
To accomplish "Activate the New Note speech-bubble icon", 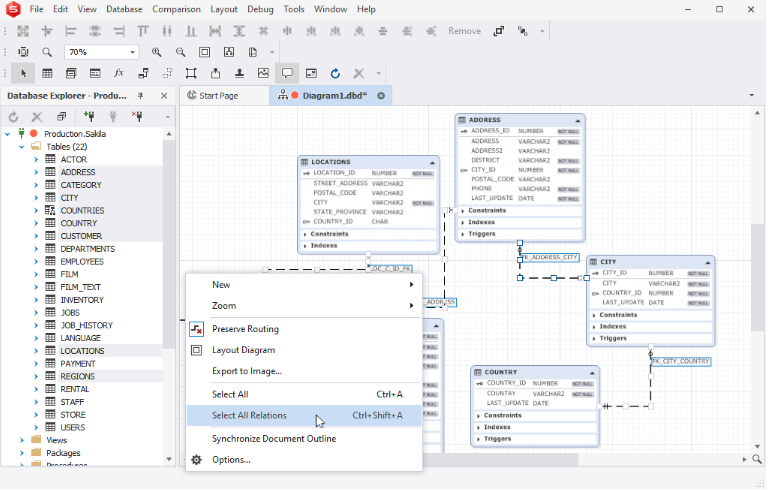I will (287, 74).
